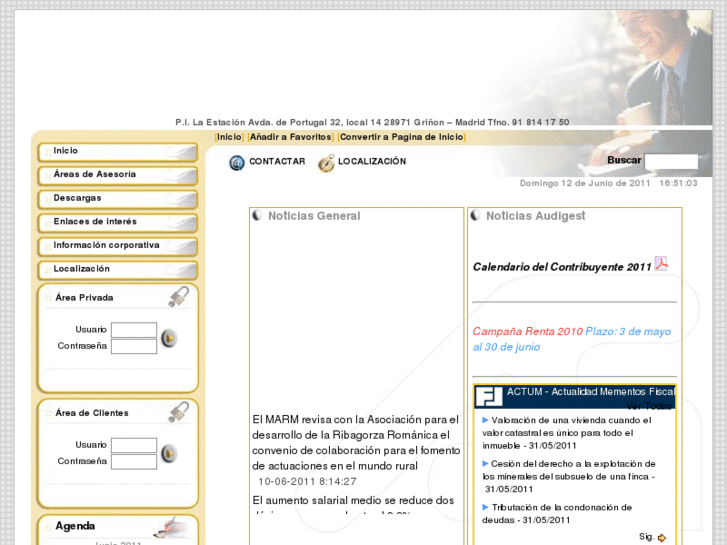Open 'Tributación de la condonación de deudas' article
Viewport: 727px width, 545px height.
point(557,513)
